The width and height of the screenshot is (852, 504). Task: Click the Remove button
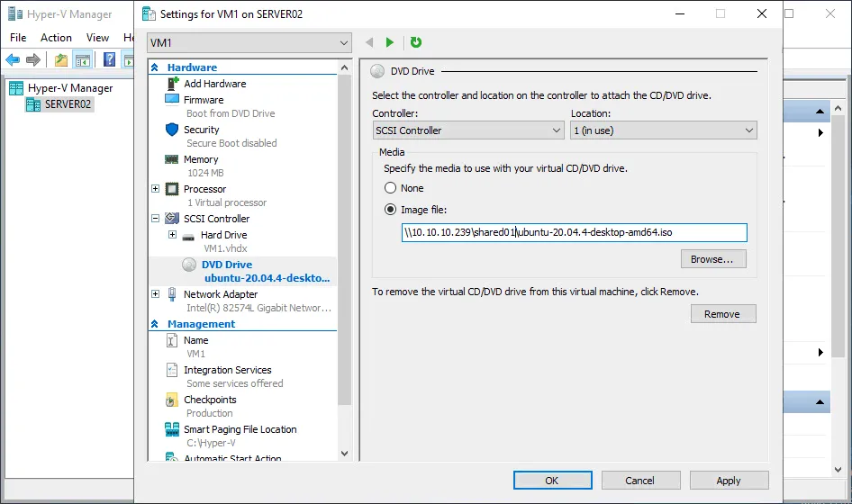[722, 314]
